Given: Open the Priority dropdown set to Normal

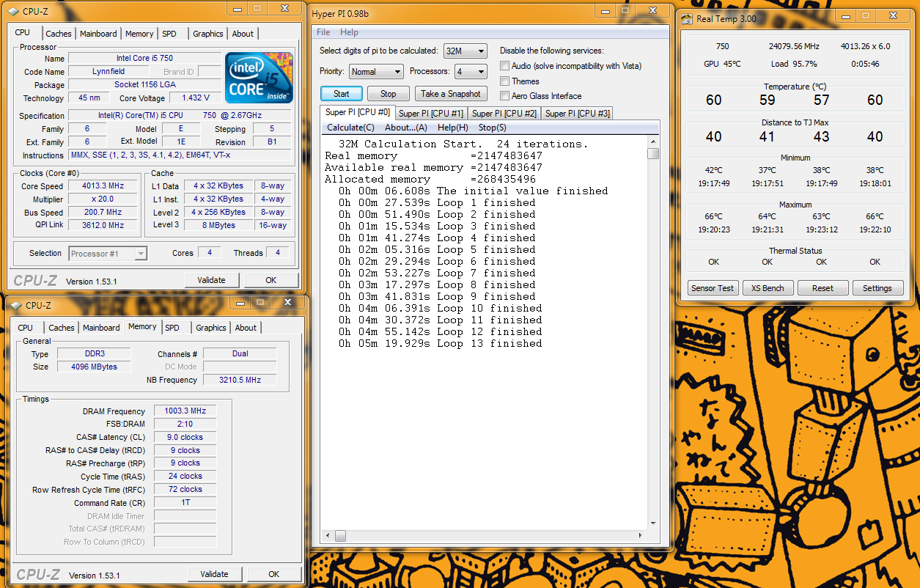Looking at the screenshot, I should point(376,71).
